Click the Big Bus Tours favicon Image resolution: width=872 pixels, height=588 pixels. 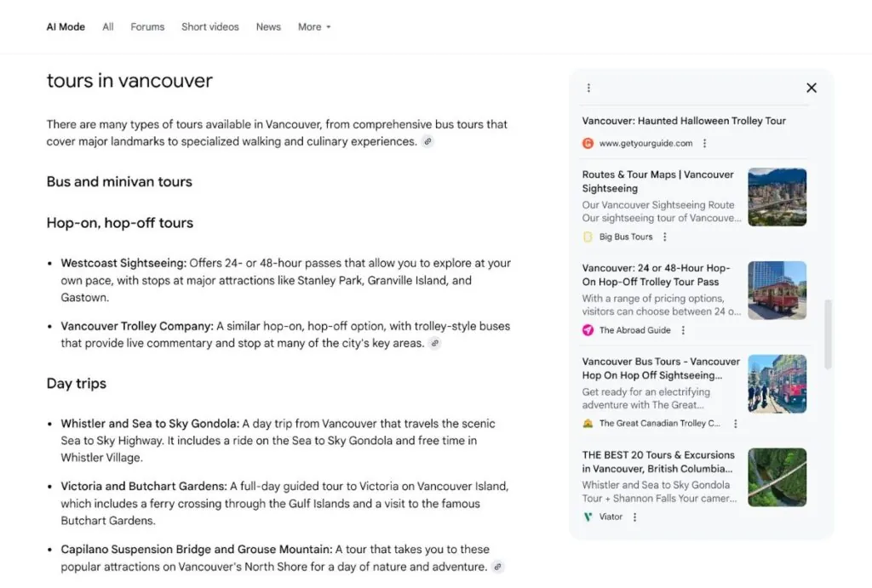[x=588, y=237]
